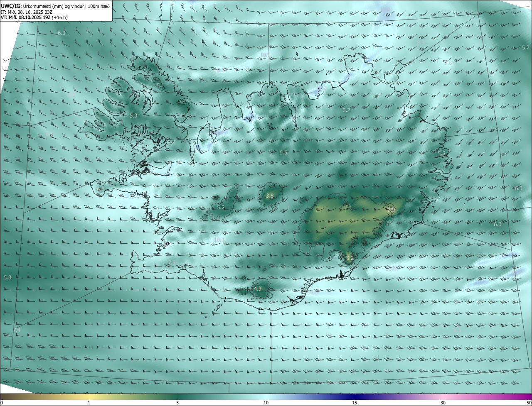The image size is (532, 406).
Task: Click the 5.6 precipitation value
Action: 441,154
